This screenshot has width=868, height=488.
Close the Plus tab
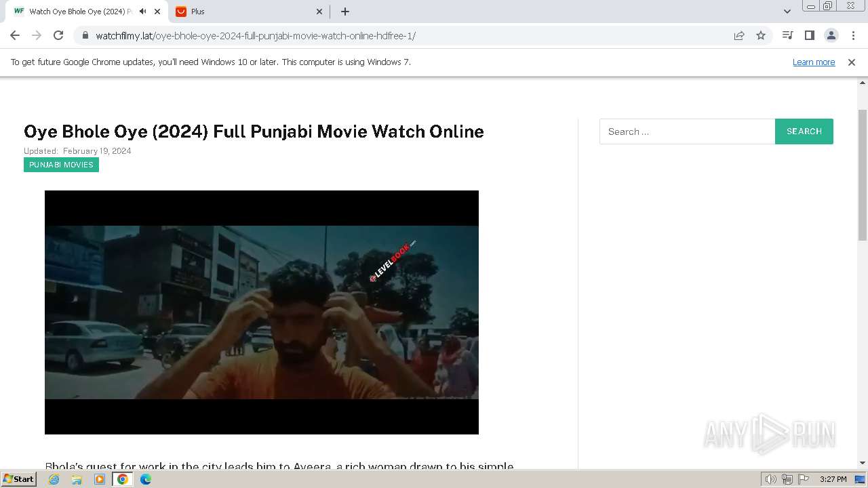[x=320, y=12]
